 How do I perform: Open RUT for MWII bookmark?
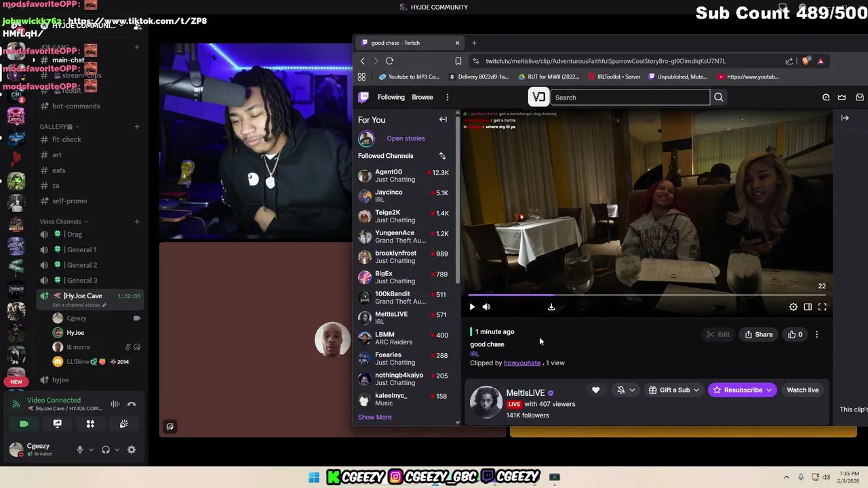pos(549,77)
